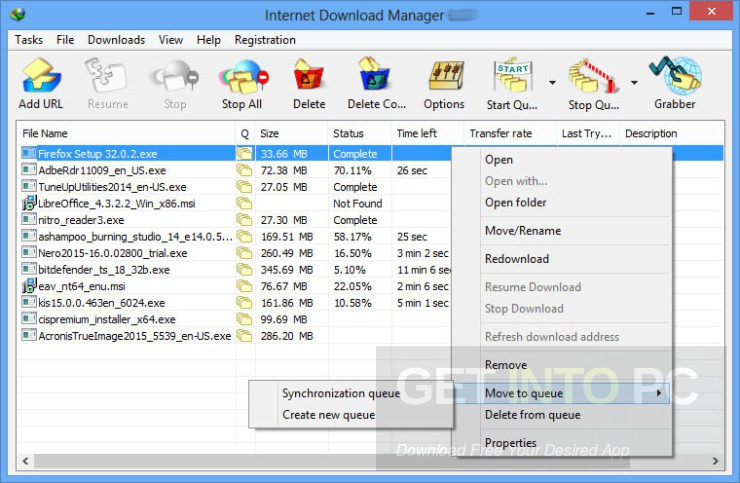This screenshot has width=740, height=483.
Task: Click the installer icon of LibreOffice_4.3.2.2_Win_x86.msi
Action: click(29, 203)
